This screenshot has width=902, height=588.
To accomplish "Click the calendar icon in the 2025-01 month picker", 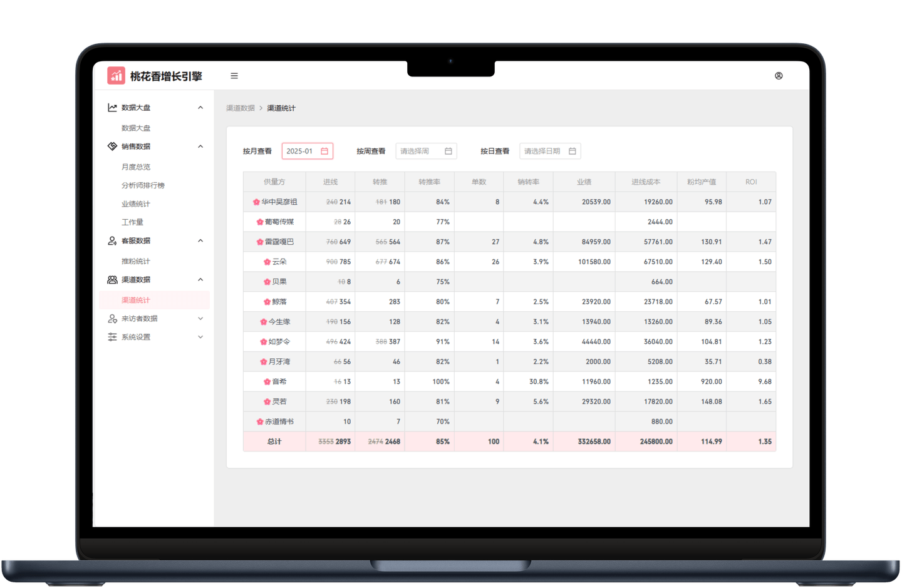I will pyautogui.click(x=324, y=151).
